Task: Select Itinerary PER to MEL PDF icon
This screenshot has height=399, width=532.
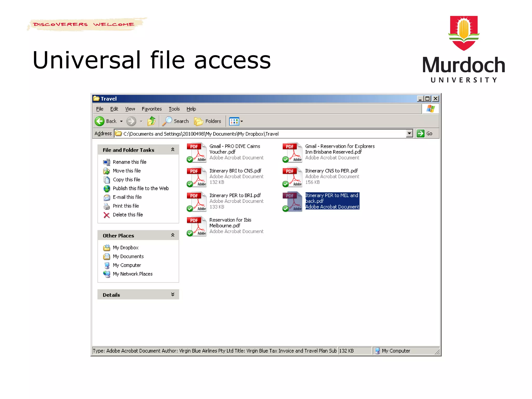Action: (x=292, y=202)
